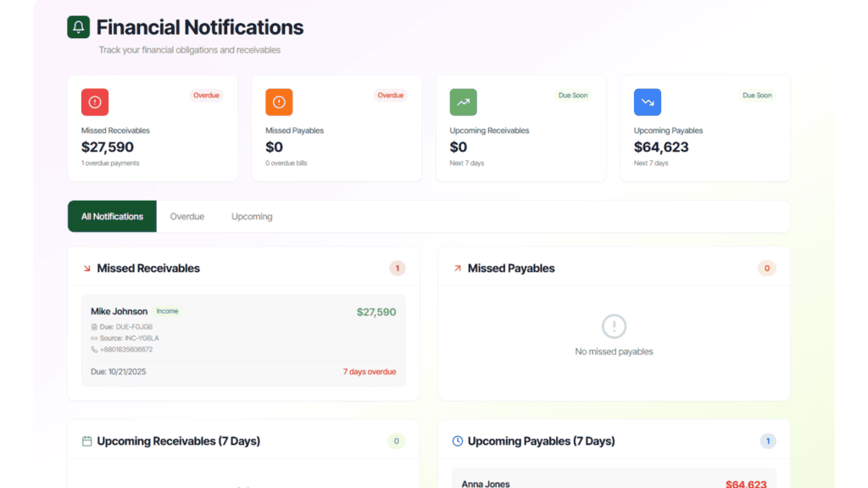Open the Upcoming tab

252,217
